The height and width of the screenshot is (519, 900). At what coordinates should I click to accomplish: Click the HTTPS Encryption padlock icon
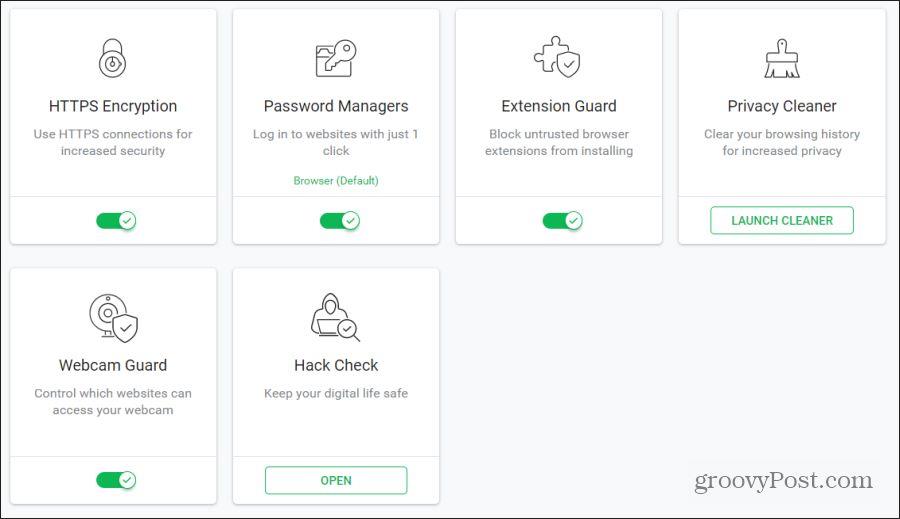tap(112, 58)
